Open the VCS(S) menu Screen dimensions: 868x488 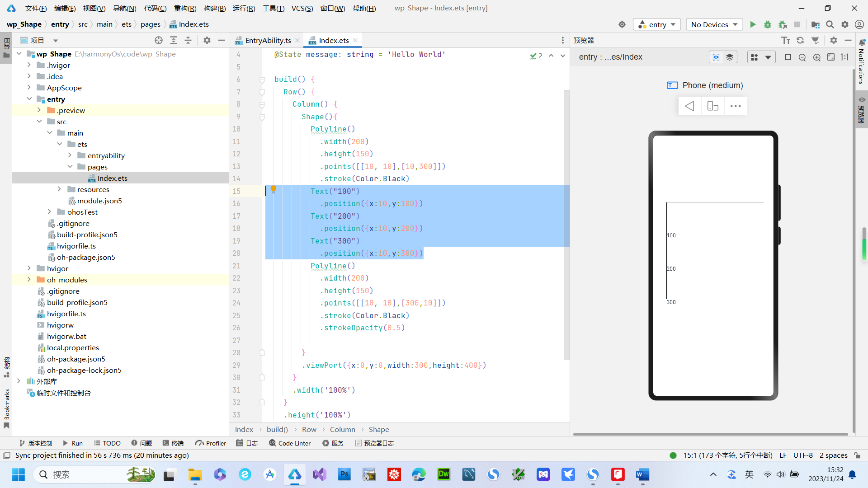[302, 8]
